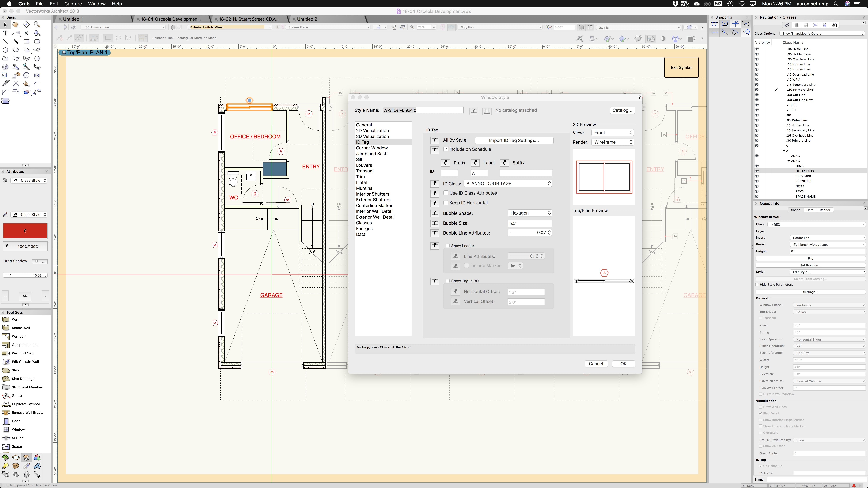Viewport: 868px width, 488px height.
Task: Click Import ID Tag Settings button
Action: [x=514, y=140]
